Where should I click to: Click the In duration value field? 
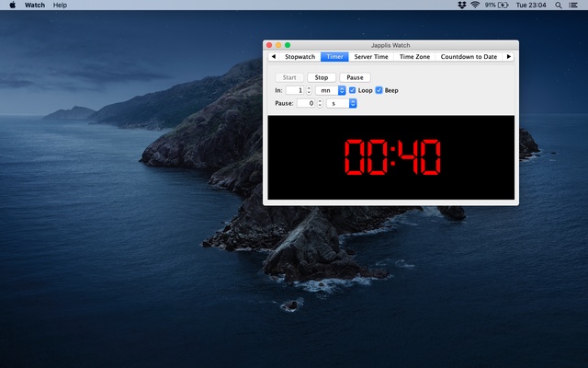(295, 90)
